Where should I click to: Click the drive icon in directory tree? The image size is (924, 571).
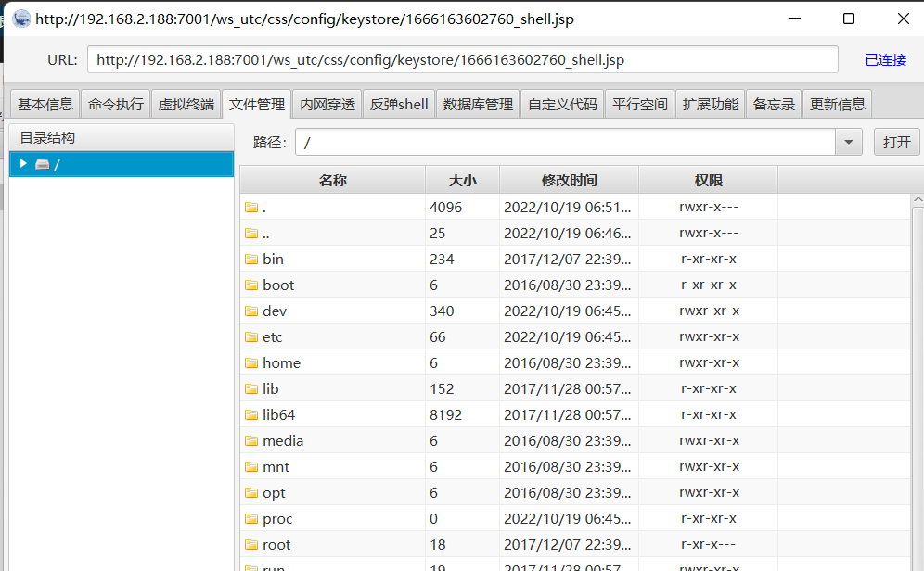pos(43,164)
